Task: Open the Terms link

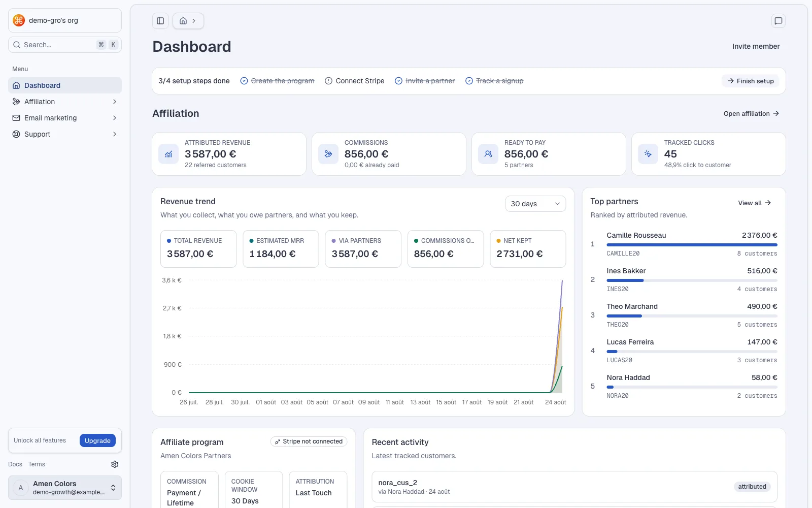Action: [x=37, y=464]
